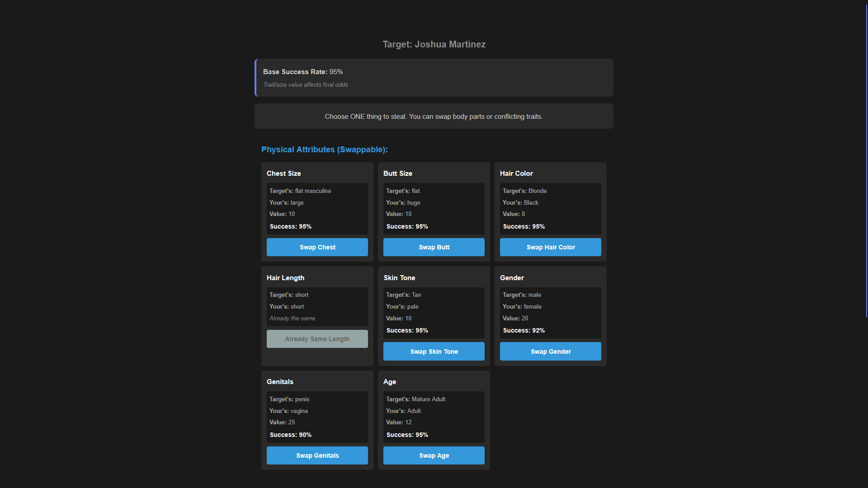
Task: Click the Swap Genitals button
Action: [317, 455]
